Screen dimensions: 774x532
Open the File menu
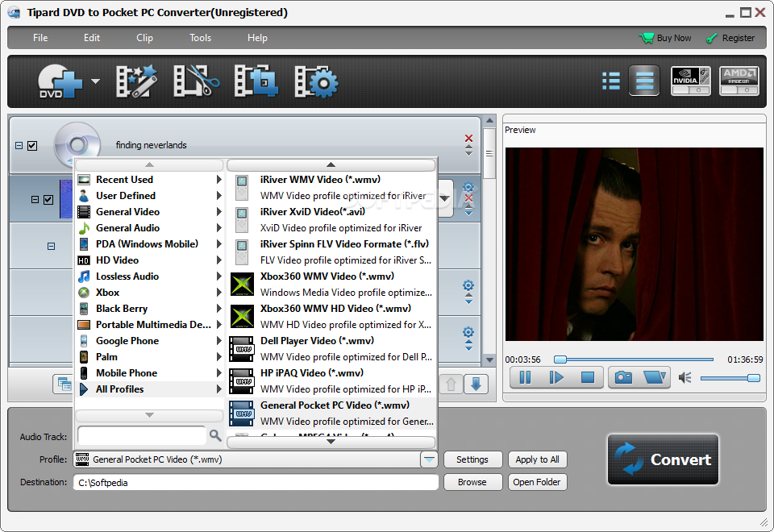click(x=40, y=38)
